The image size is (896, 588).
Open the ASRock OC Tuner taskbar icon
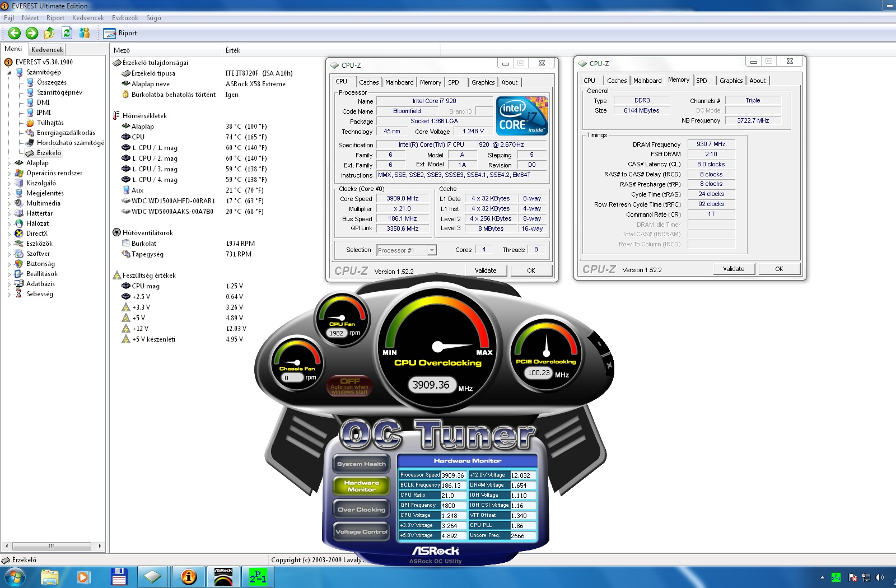[x=223, y=576]
